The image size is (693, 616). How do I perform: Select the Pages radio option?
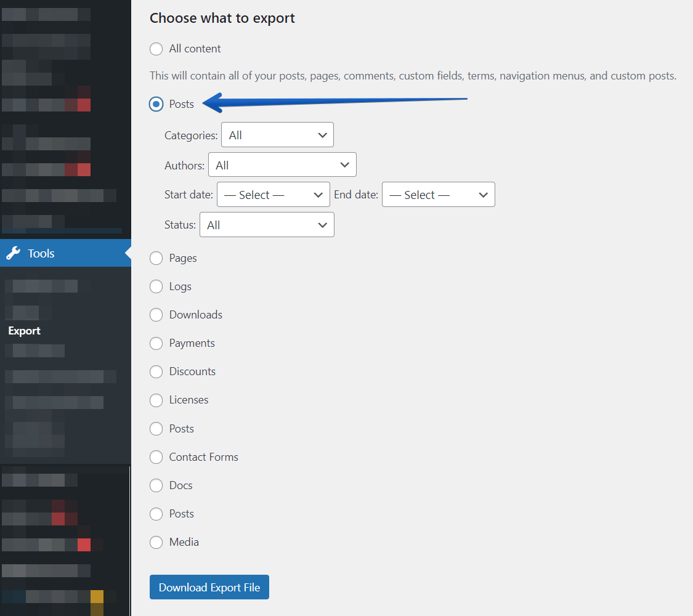coord(156,258)
